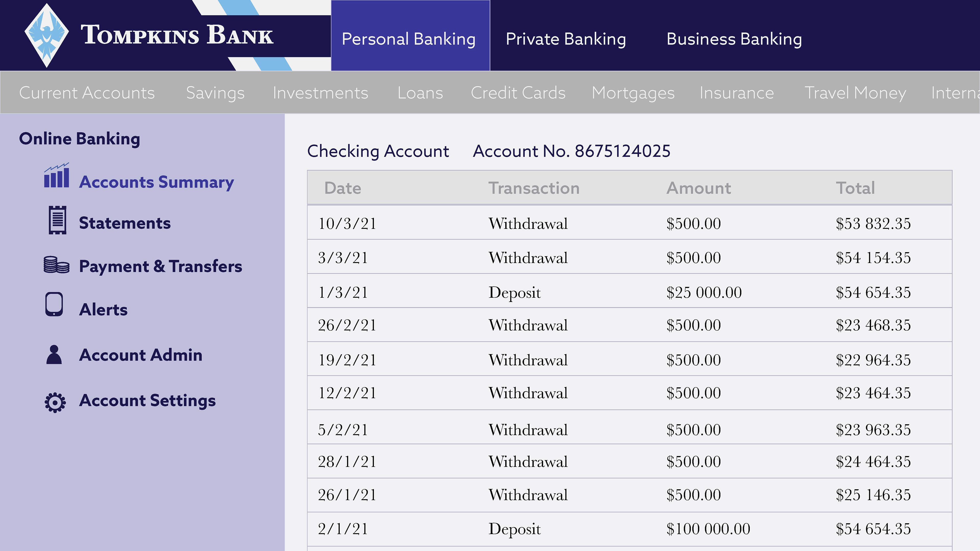Screen dimensions: 980x551
Task: Open the Current Accounts menu item
Action: coord(87,93)
